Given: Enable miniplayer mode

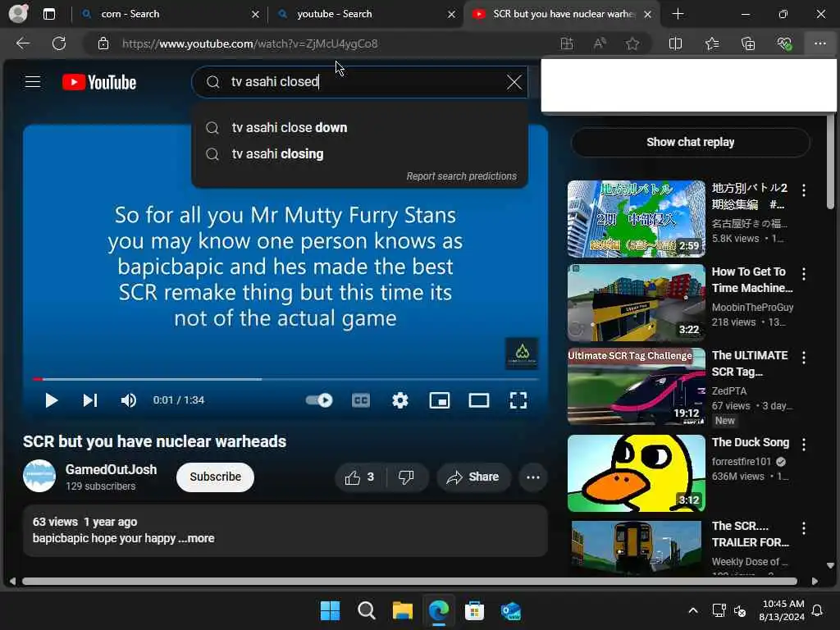Looking at the screenshot, I should [440, 400].
